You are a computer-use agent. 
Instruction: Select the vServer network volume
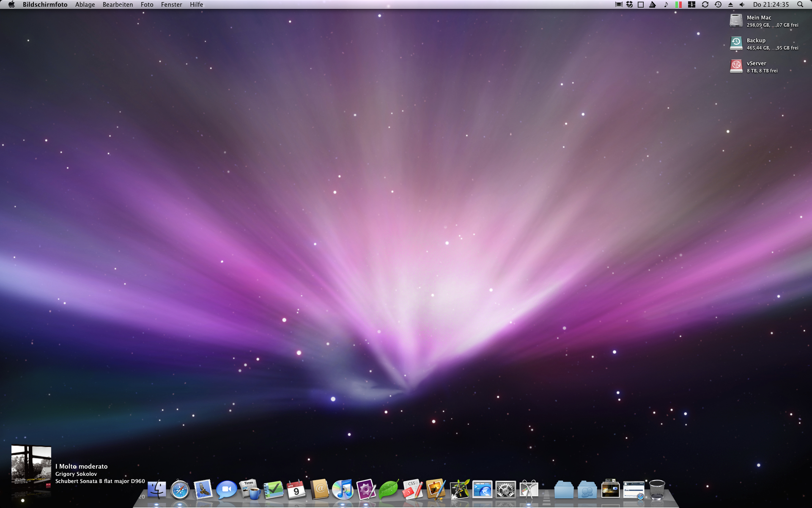click(736, 66)
